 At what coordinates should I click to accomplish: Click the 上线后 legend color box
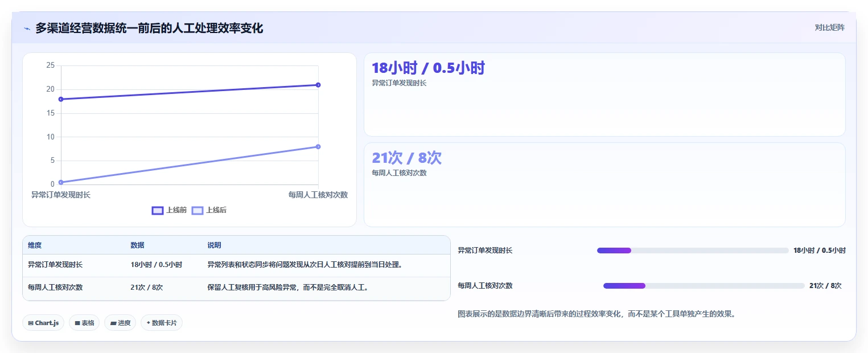tap(197, 211)
